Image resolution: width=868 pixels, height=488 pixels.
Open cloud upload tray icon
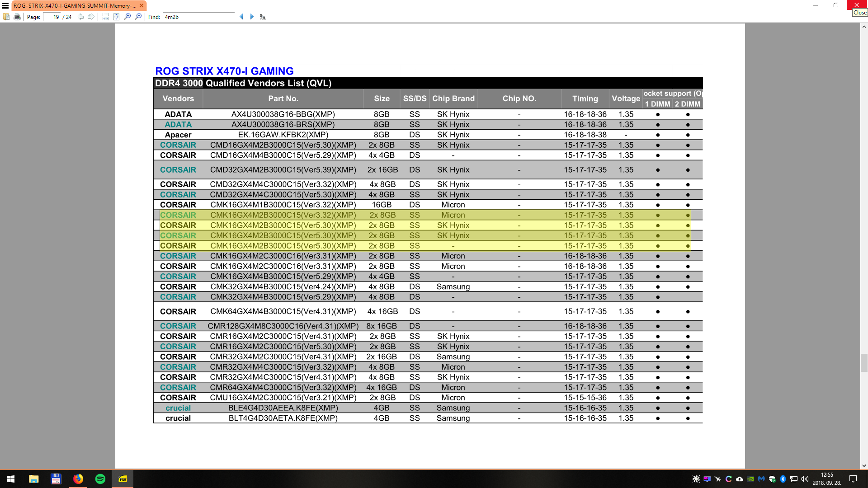coord(740,479)
